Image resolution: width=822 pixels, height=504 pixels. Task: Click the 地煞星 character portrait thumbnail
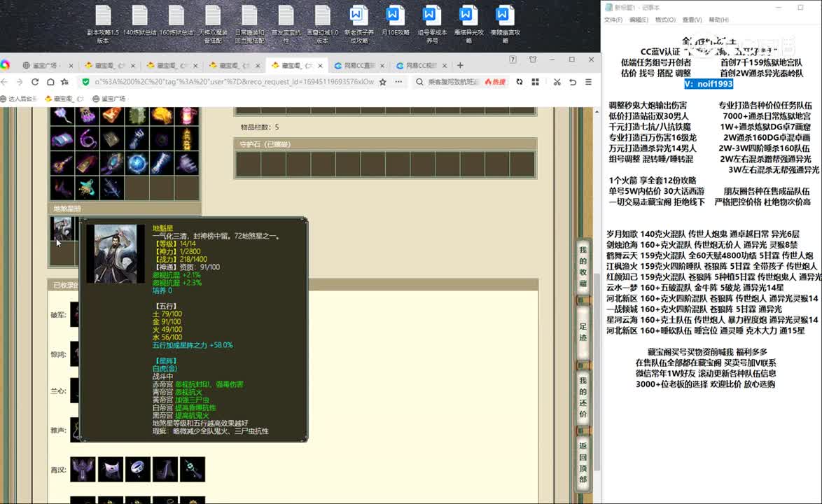[x=62, y=228]
